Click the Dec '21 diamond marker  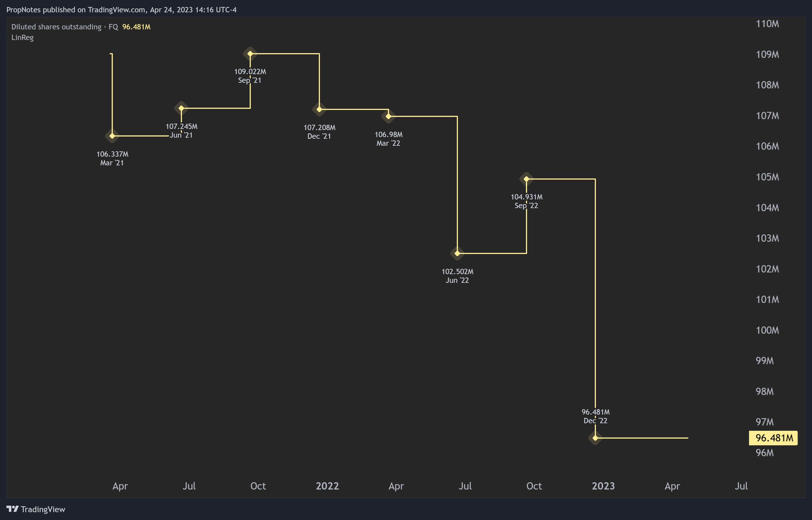click(319, 109)
